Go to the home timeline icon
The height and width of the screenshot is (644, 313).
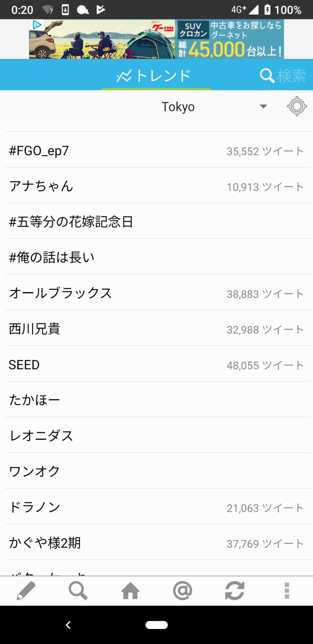[130, 591]
